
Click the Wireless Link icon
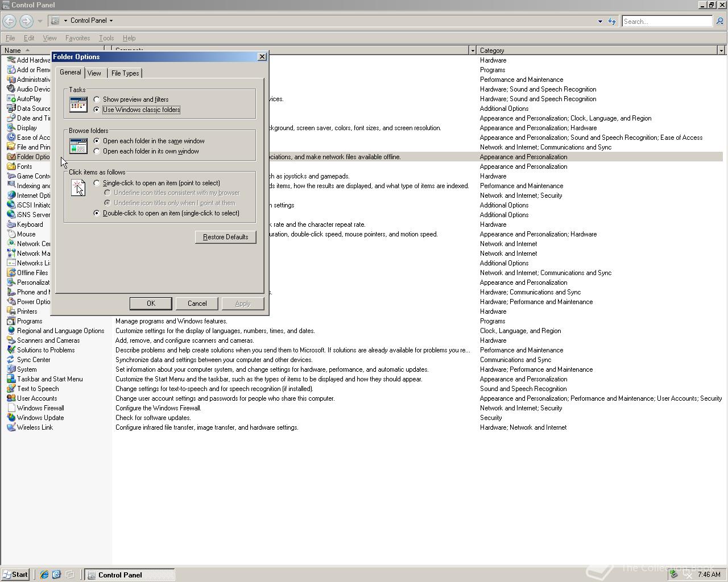pos(11,427)
